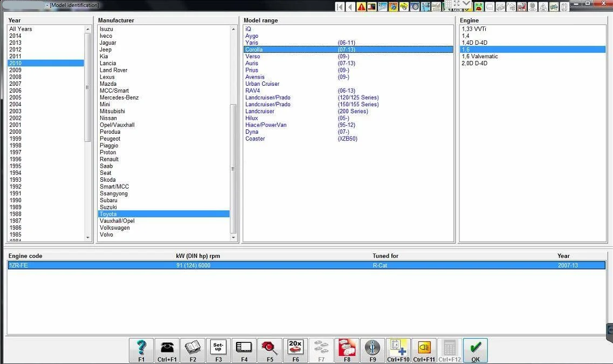
Task: Select year 2012 in the Year list
Action: pyautogui.click(x=16, y=50)
